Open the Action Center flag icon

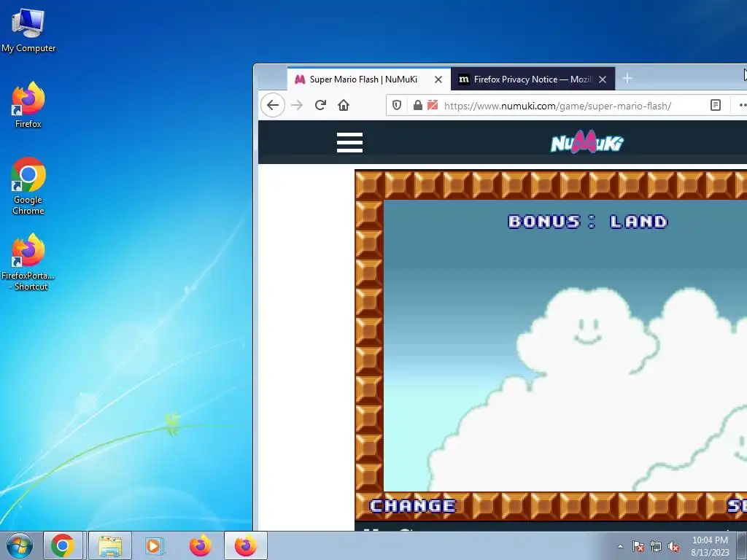coord(638,546)
